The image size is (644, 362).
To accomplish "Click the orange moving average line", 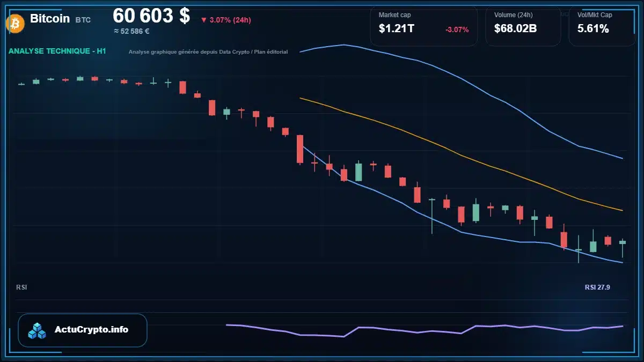I will coord(461,154).
